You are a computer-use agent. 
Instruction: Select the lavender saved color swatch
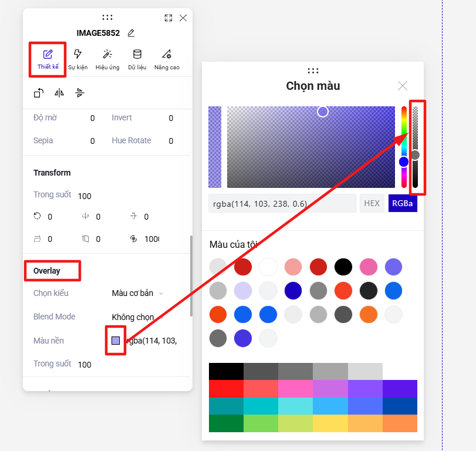pos(243,291)
